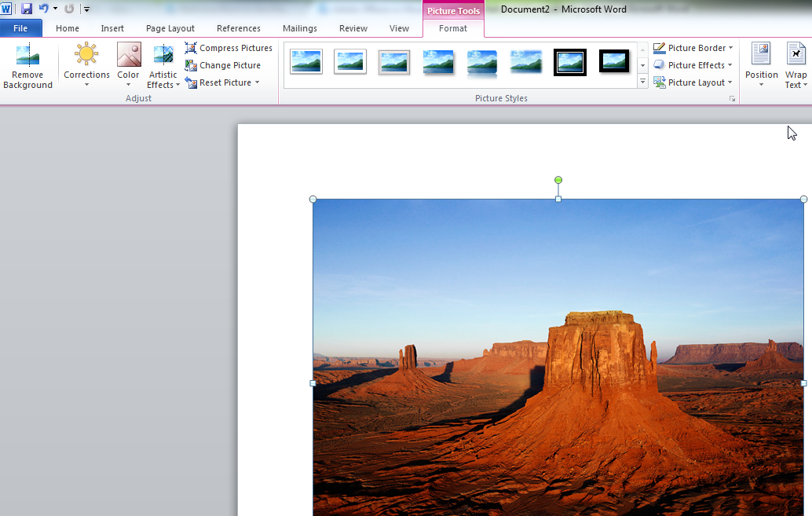The width and height of the screenshot is (812, 516).
Task: Expand the Reset Picture dropdown arrow
Action: pyautogui.click(x=257, y=82)
